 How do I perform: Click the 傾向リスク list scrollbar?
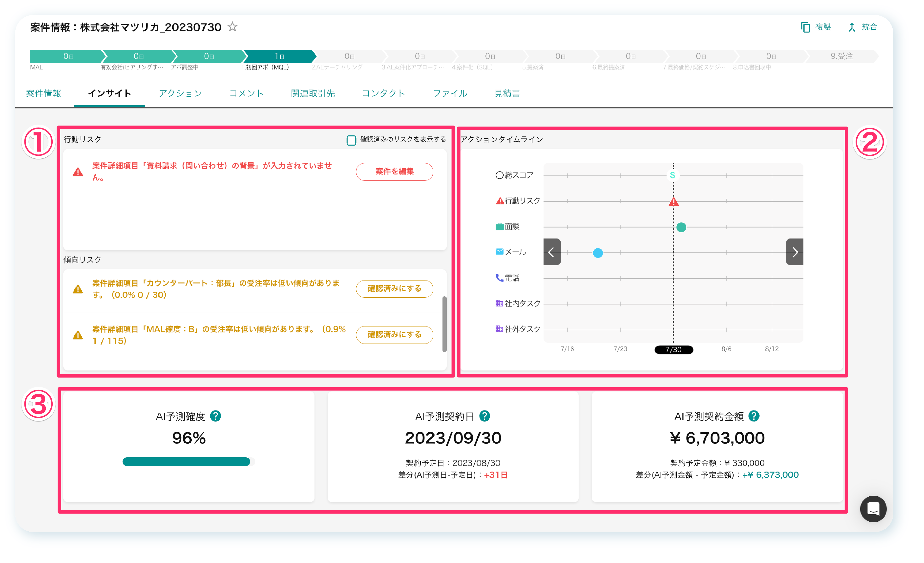[x=444, y=324]
